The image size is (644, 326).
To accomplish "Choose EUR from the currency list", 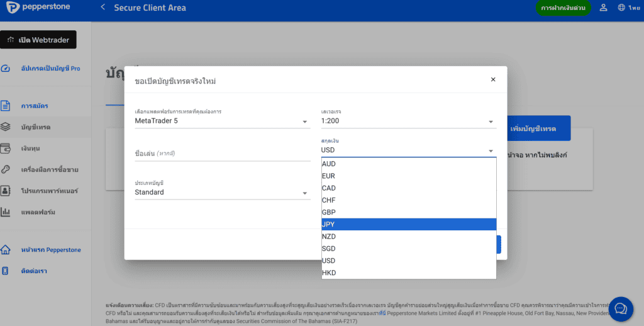I will 409,176.
